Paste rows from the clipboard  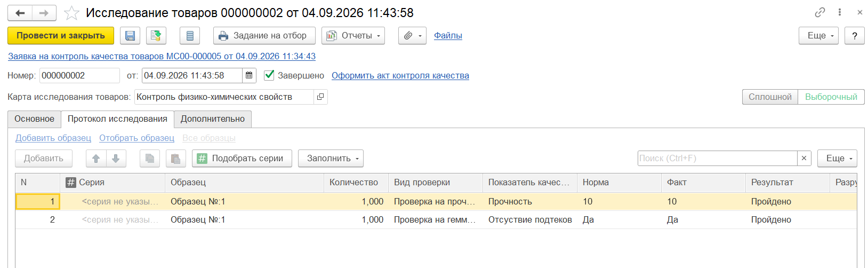point(175,159)
